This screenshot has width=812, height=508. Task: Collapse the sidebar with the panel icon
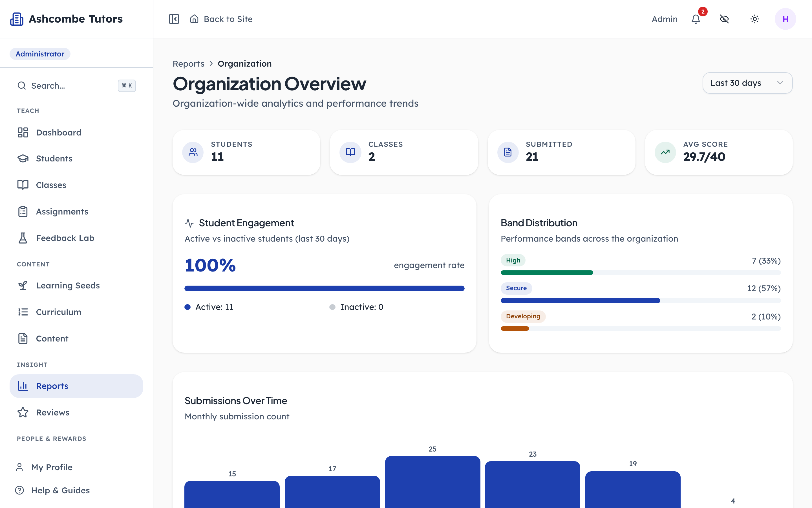[x=174, y=19]
